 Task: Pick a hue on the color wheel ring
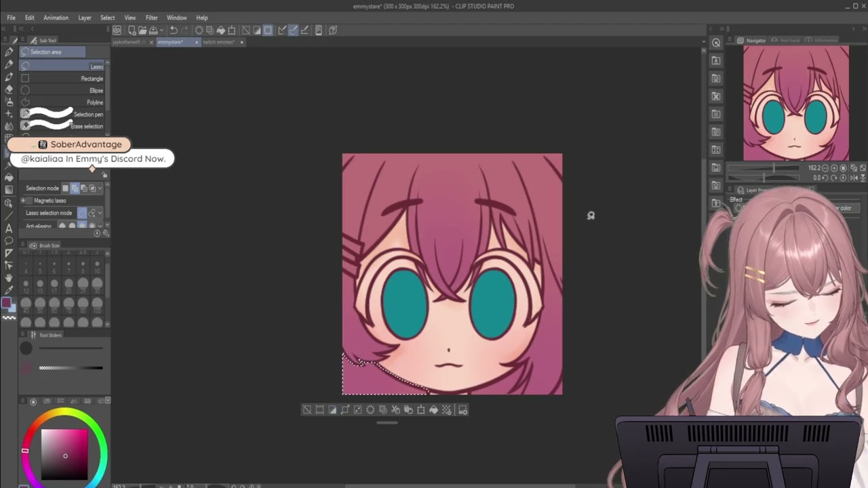(x=64, y=411)
